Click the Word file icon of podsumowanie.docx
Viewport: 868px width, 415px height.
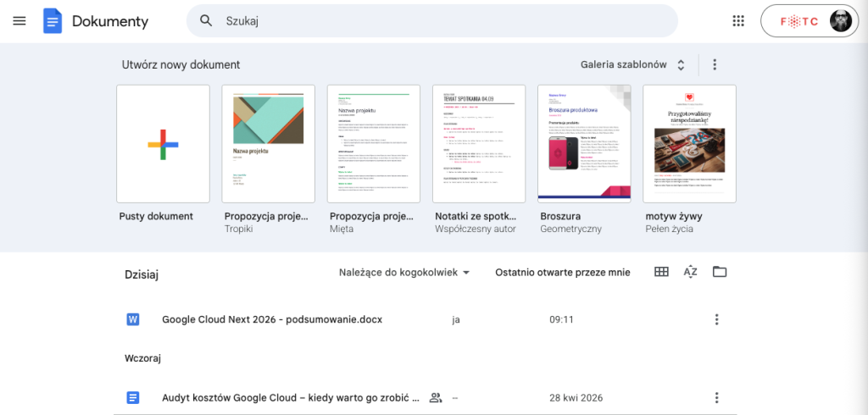133,319
